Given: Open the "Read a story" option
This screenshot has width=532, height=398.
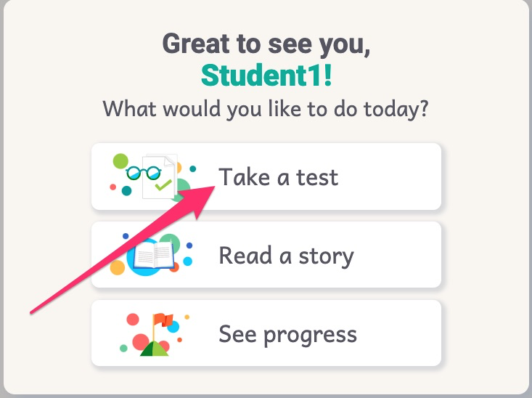Looking at the screenshot, I should pyautogui.click(x=266, y=255).
